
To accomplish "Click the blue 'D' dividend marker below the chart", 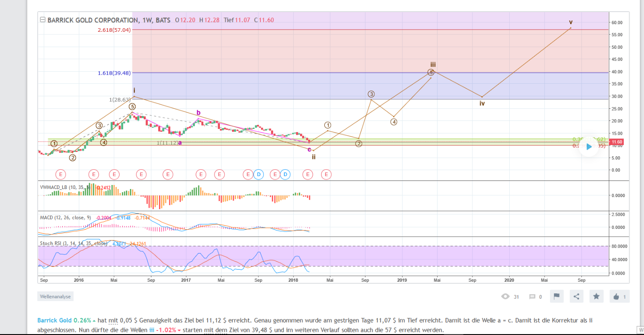I will 258,174.
